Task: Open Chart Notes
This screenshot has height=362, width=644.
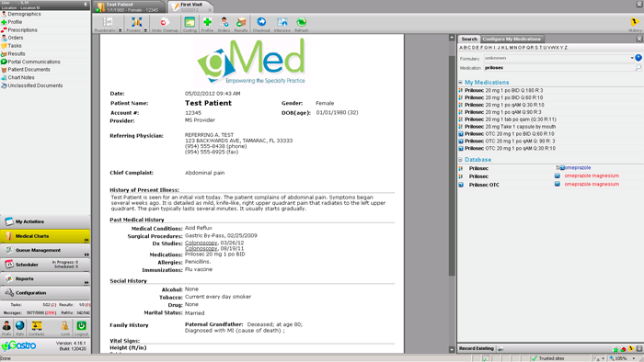Action: [21, 77]
